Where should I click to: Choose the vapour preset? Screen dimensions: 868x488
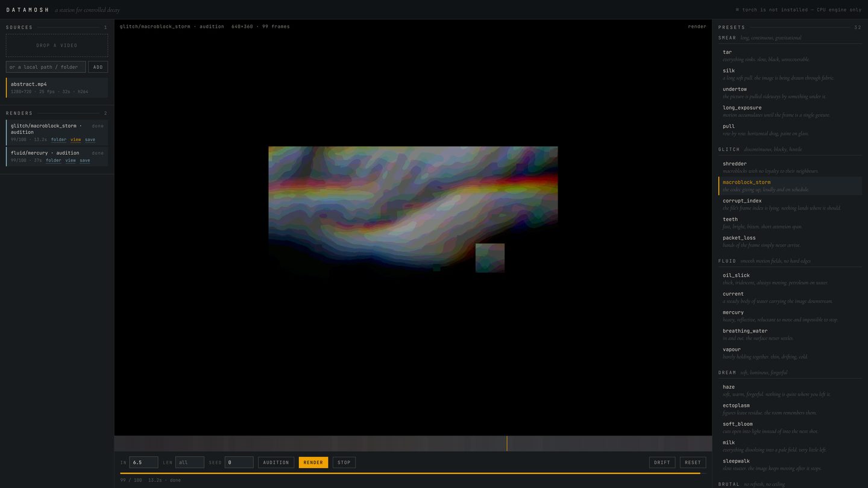tap(790, 353)
